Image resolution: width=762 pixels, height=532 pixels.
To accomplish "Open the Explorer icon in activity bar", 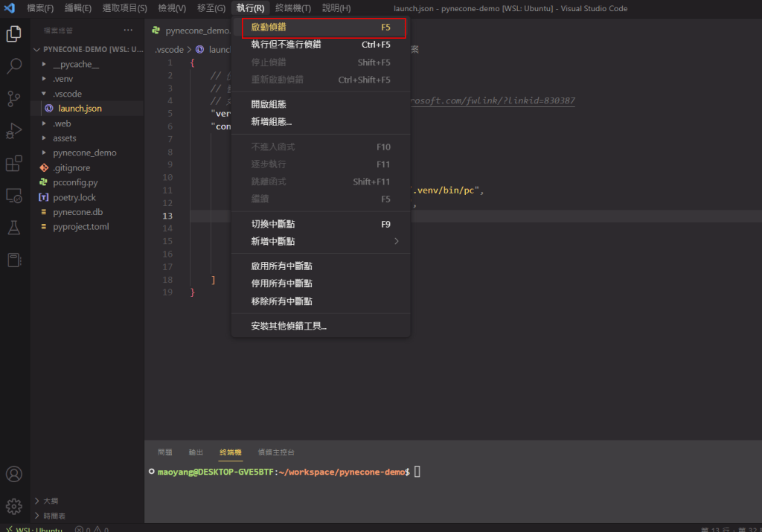I will pyautogui.click(x=13, y=34).
